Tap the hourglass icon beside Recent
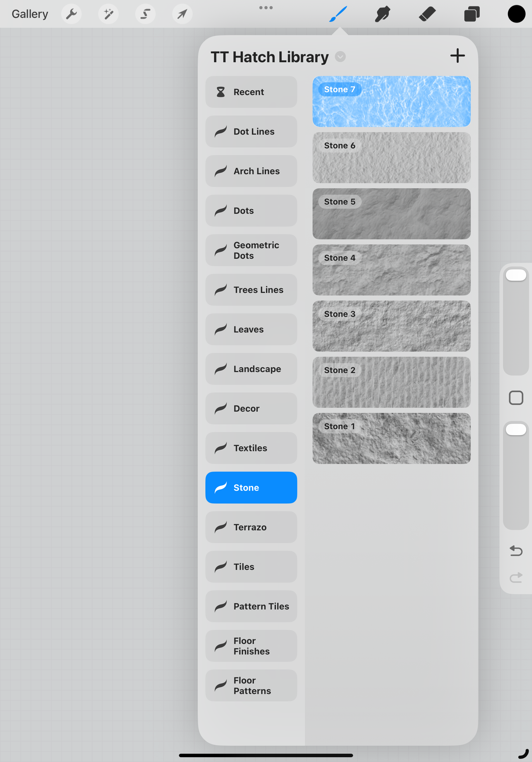This screenshot has height=762, width=532. point(221,92)
